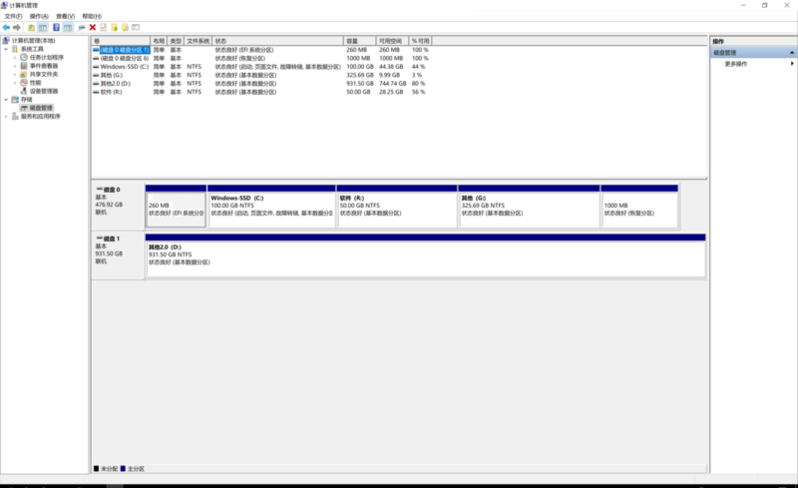Click 更多操作 in the actions pane

tap(736, 63)
